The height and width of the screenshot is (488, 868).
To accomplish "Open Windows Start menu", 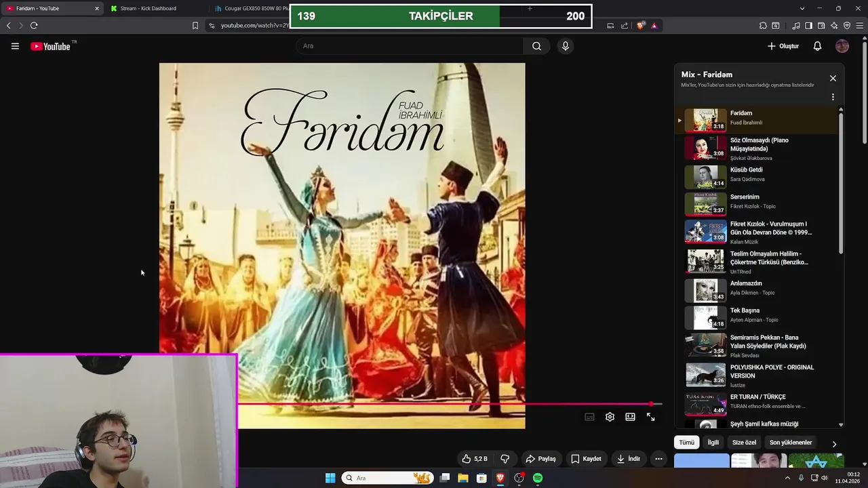I will pyautogui.click(x=330, y=478).
